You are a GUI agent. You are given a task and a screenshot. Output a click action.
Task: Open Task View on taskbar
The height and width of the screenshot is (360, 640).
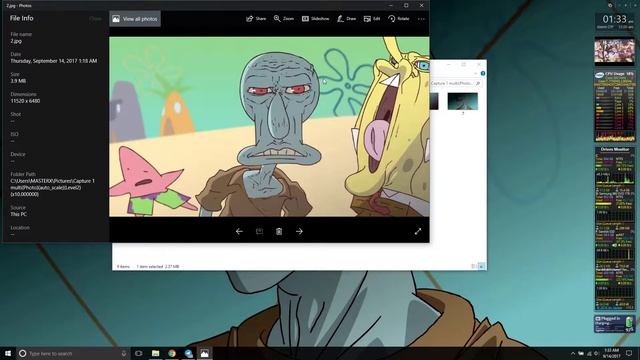[x=139, y=353]
